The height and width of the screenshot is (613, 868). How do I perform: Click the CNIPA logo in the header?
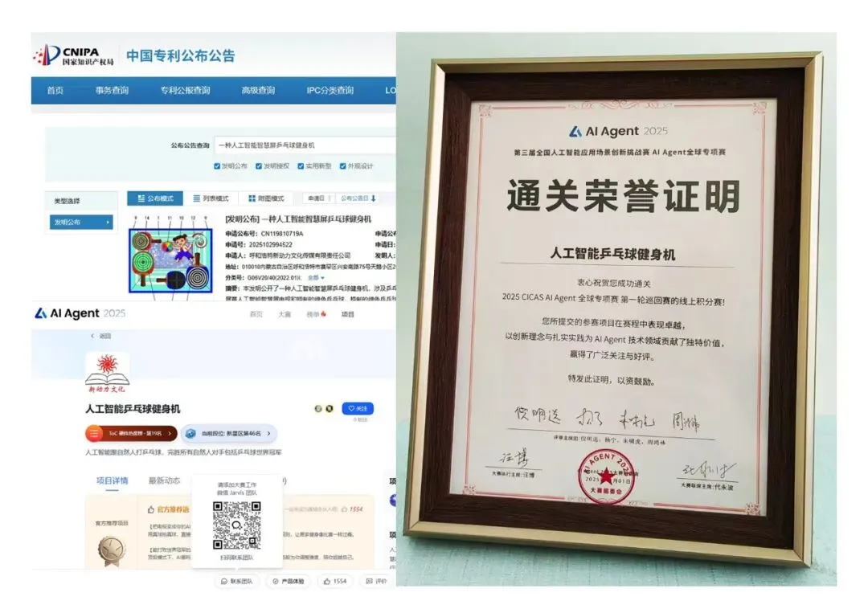point(73,55)
